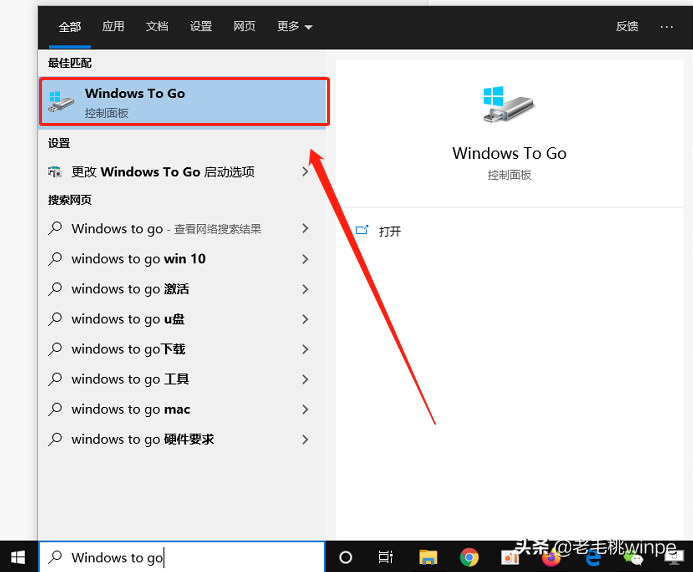This screenshot has height=572, width=693.
Task: Switch to the 应用 tab
Action: pyautogui.click(x=113, y=27)
